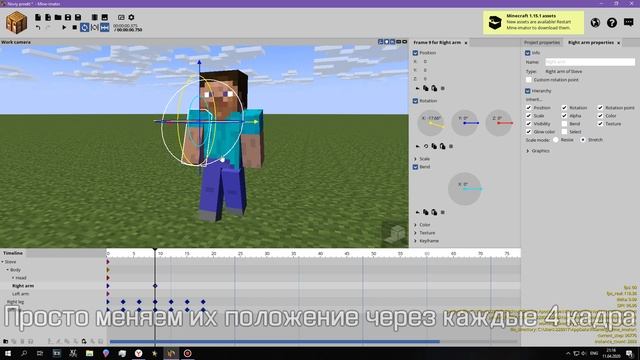The image size is (640, 360).
Task: Adjust the X rotation wheel with yellow needle
Action: (431, 122)
